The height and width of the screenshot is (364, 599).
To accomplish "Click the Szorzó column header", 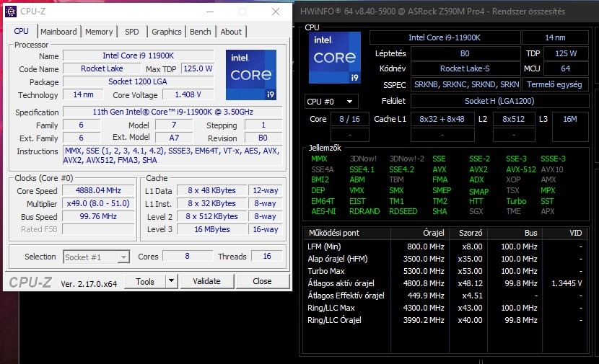I will coord(468,233).
